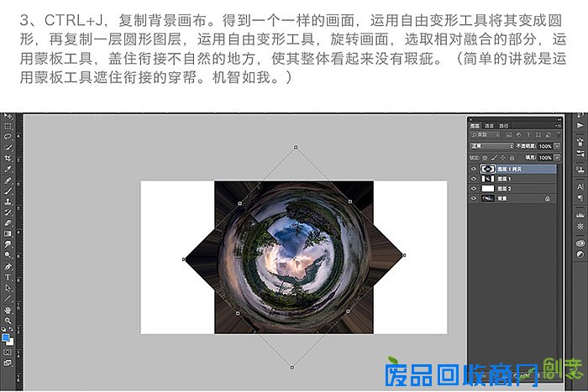This screenshot has width=588, height=392.
Task: Click the foreground blue color swatch
Action: tap(6, 337)
